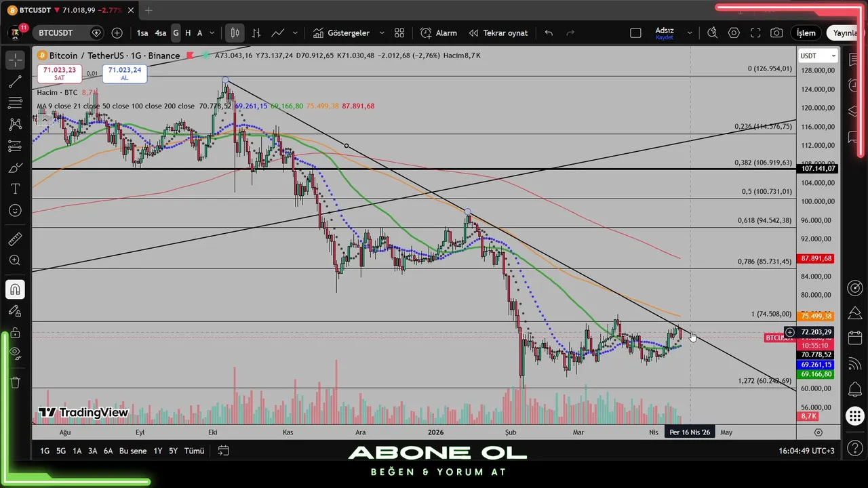Add symbol with the plus icon
The image size is (868, 488).
(x=117, y=33)
